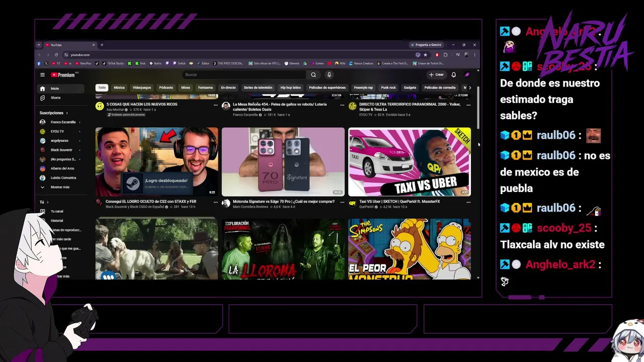The image size is (644, 362).
Task: Open the Editor bookmark
Action: (202, 63)
